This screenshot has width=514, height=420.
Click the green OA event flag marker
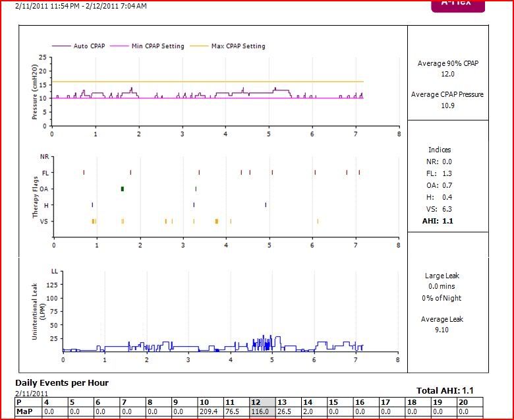click(x=123, y=189)
